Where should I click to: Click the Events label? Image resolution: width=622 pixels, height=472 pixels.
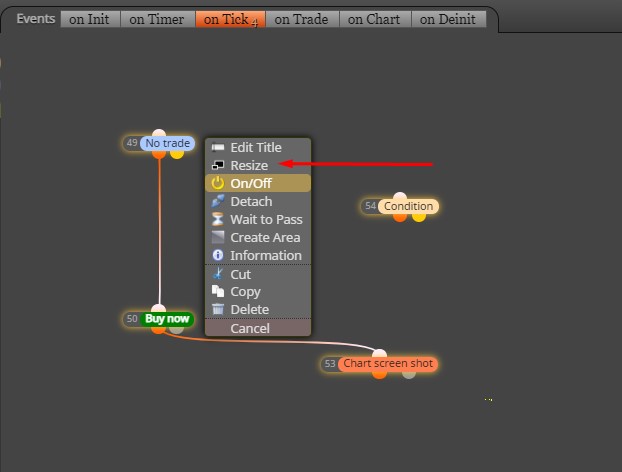(36, 19)
